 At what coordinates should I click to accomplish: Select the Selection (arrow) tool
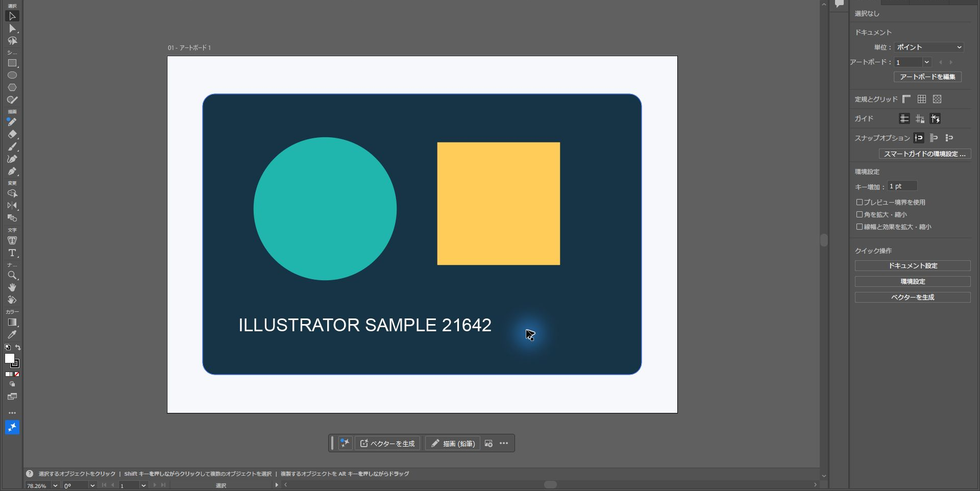(12, 16)
